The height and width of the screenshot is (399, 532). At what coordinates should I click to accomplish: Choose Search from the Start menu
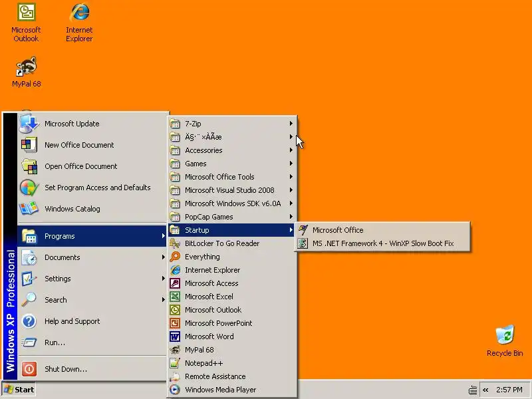pos(92,300)
